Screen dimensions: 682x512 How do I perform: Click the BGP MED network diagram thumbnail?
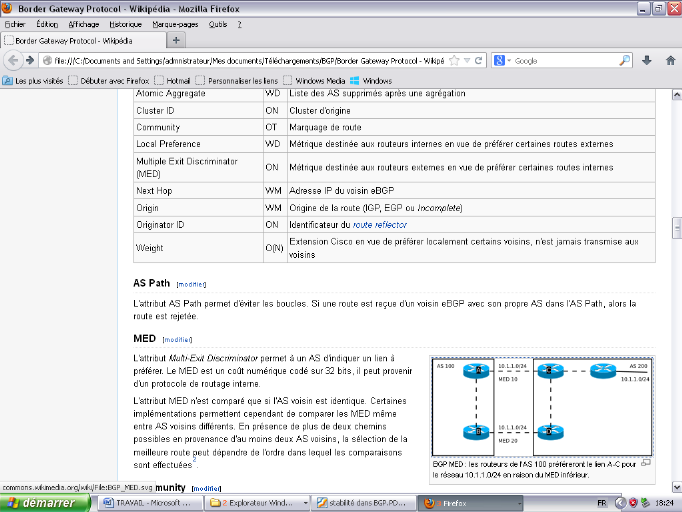tap(541, 406)
